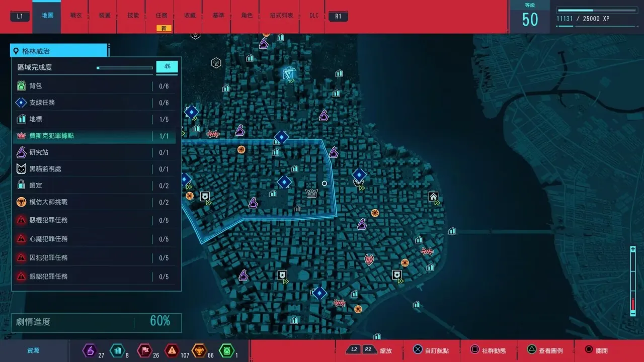Select the grey Fisk crown icon on the map
644x362 pixels.
[x=311, y=193]
